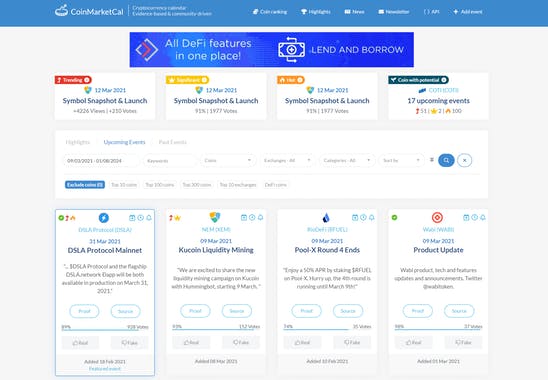The image size is (548, 380).
Task: Expand Categories - All dropdown
Action: (347, 160)
